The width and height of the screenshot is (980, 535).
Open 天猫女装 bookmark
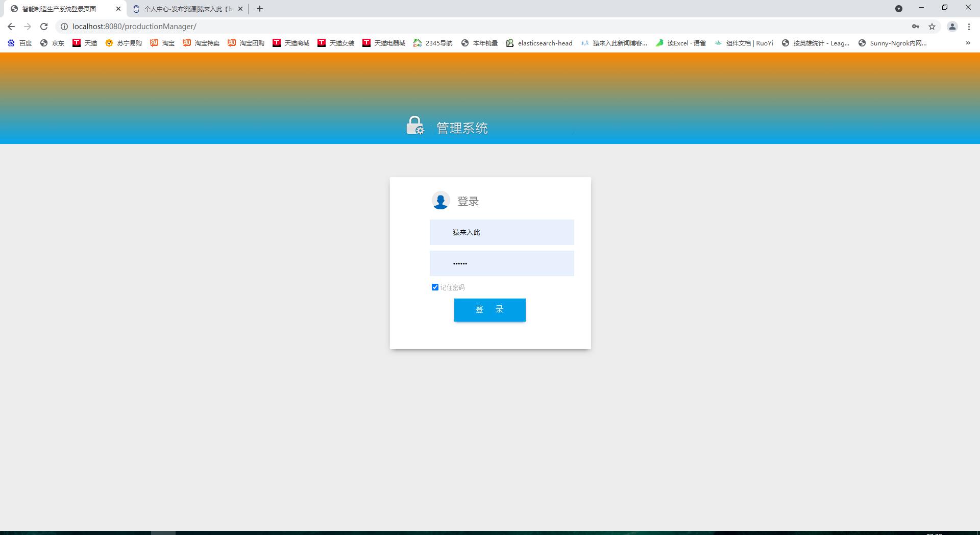point(336,43)
